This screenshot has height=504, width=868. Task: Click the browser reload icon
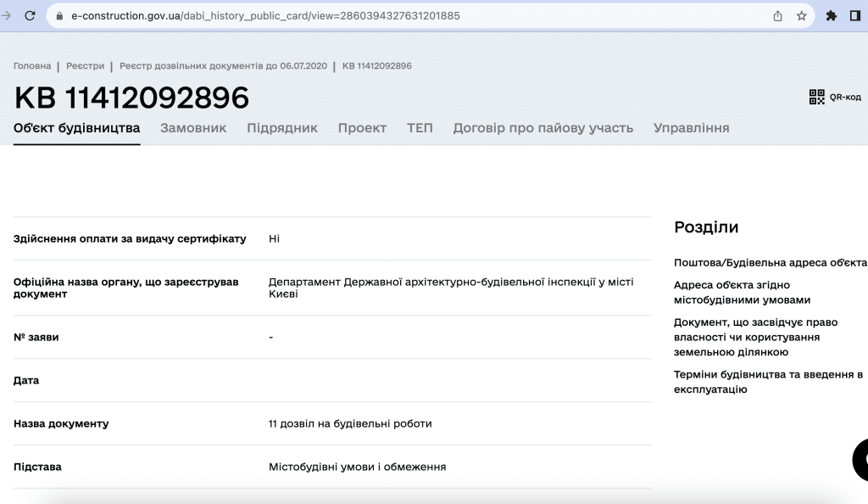pos(30,15)
